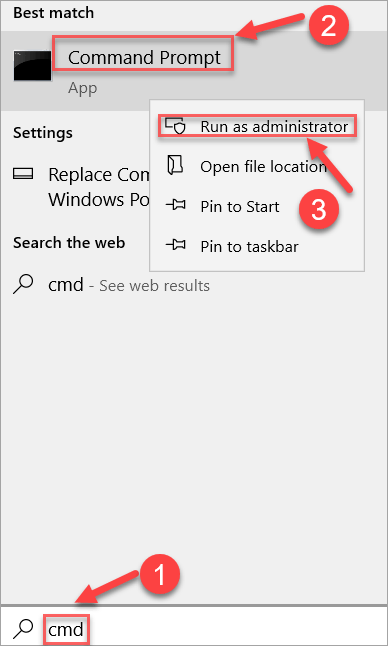
Task: Click the shield icon beside Run as administrator
Action: point(175,126)
